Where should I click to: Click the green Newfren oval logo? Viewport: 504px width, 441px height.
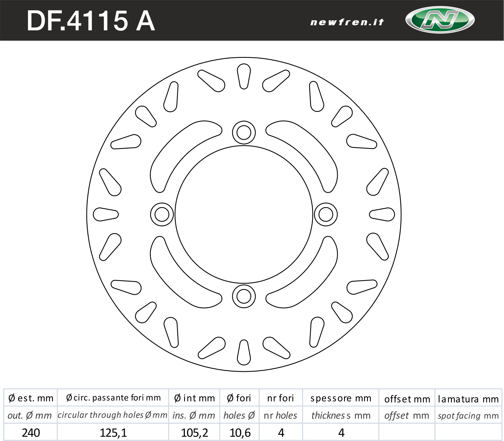point(440,20)
